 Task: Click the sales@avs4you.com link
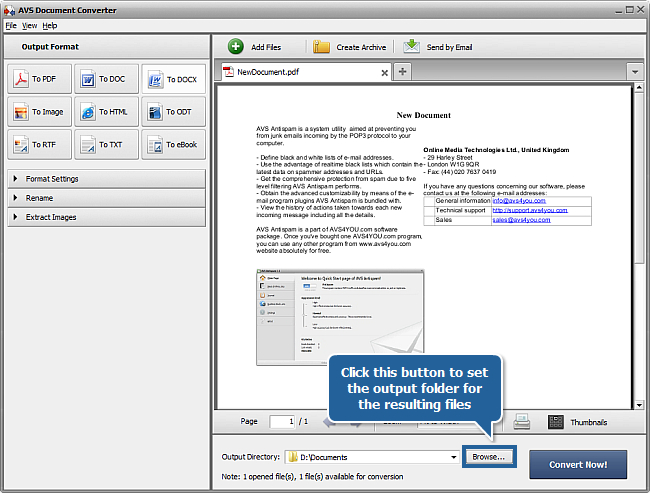pos(521,220)
